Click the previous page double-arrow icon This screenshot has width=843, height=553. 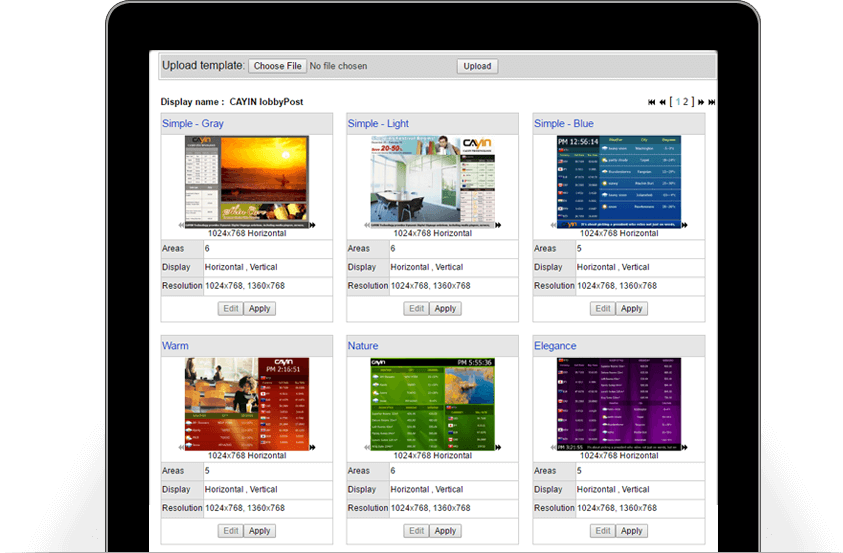[663, 102]
